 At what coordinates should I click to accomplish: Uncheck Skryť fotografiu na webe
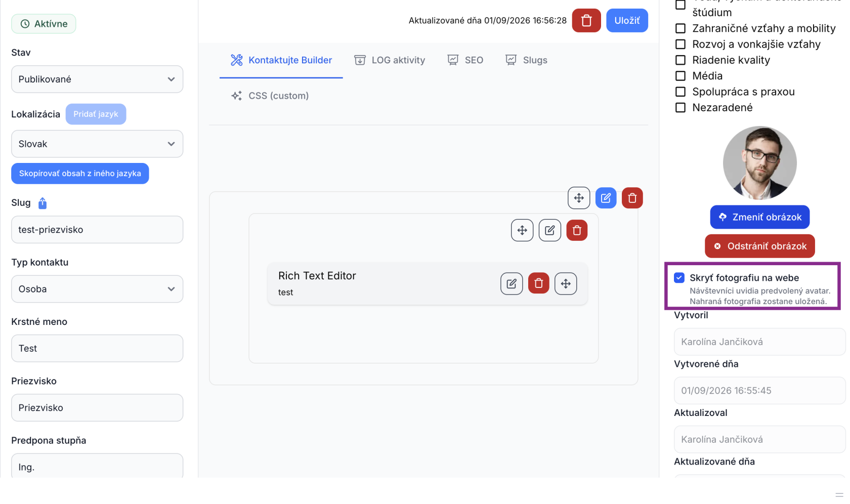coord(679,277)
